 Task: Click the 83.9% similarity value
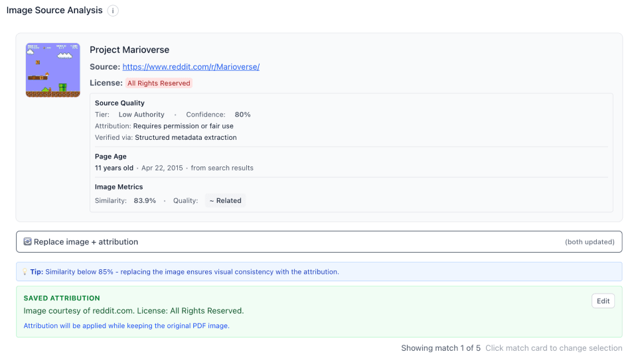(x=145, y=201)
